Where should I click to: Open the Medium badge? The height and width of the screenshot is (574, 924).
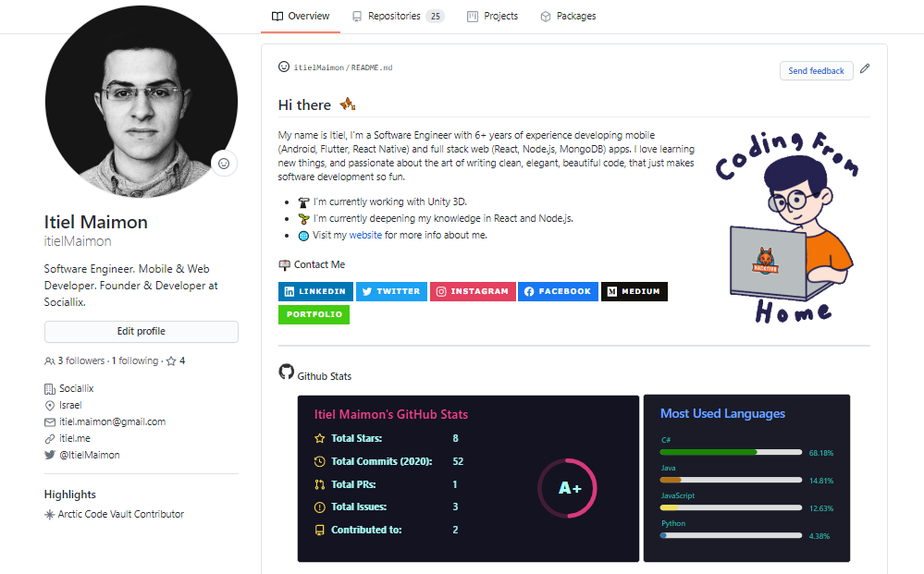pyautogui.click(x=634, y=291)
